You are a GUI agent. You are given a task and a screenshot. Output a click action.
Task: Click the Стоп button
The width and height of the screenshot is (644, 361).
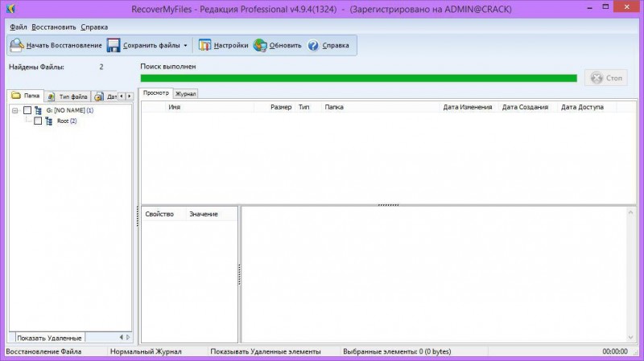(606, 77)
